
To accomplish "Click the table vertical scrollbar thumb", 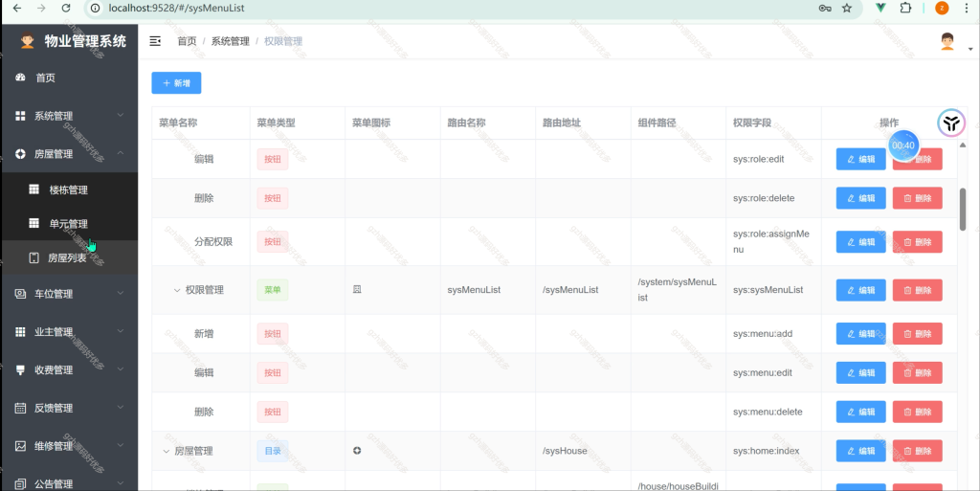I will pyautogui.click(x=963, y=210).
